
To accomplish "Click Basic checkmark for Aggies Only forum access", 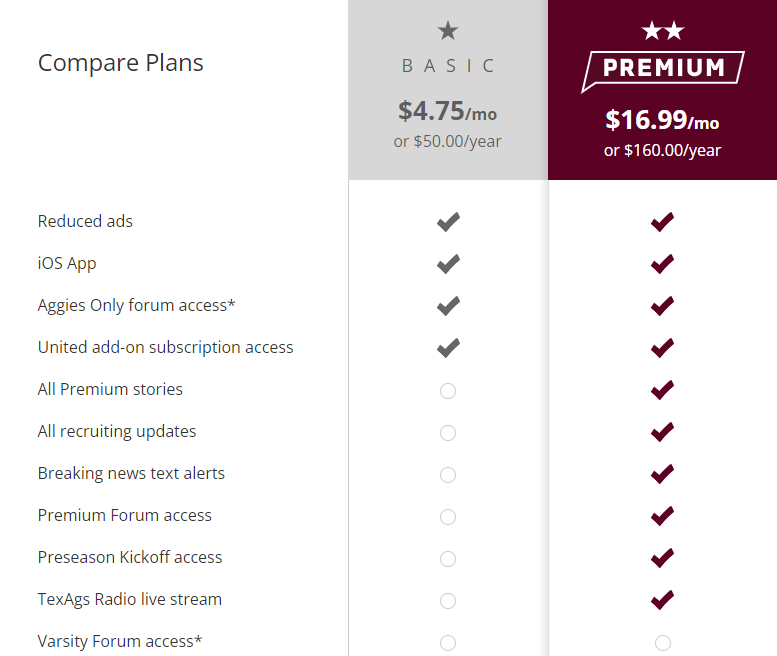I will click(448, 306).
